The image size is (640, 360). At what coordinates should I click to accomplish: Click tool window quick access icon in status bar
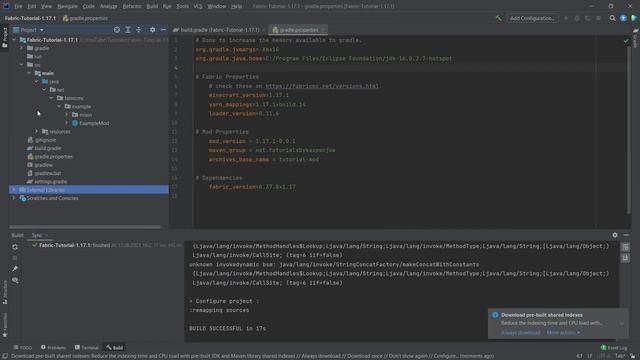pyautogui.click(x=4, y=356)
